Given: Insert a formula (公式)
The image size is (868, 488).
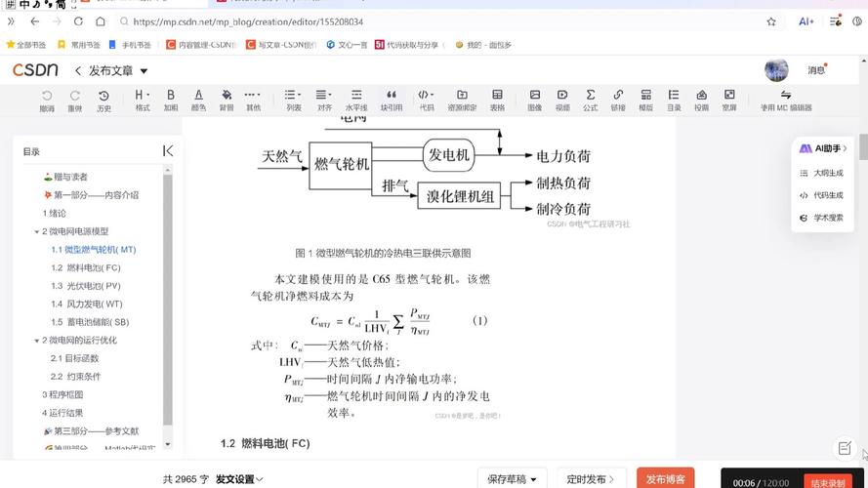Looking at the screenshot, I should click(590, 101).
